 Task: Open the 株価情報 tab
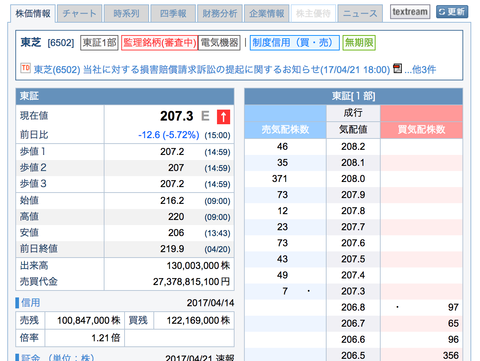click(x=33, y=14)
